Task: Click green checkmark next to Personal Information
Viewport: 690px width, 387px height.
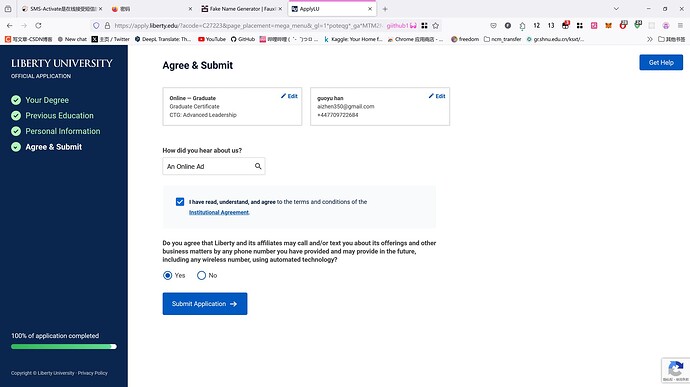Action: click(x=16, y=131)
